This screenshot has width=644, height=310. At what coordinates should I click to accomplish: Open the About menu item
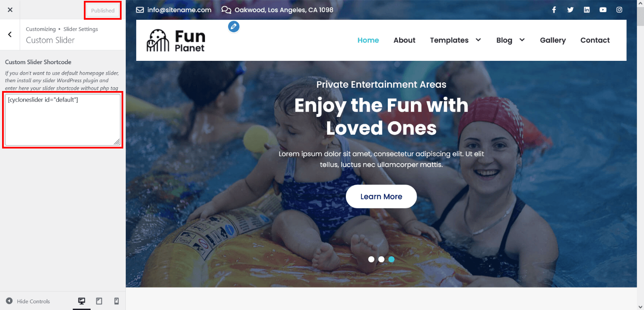(404, 40)
